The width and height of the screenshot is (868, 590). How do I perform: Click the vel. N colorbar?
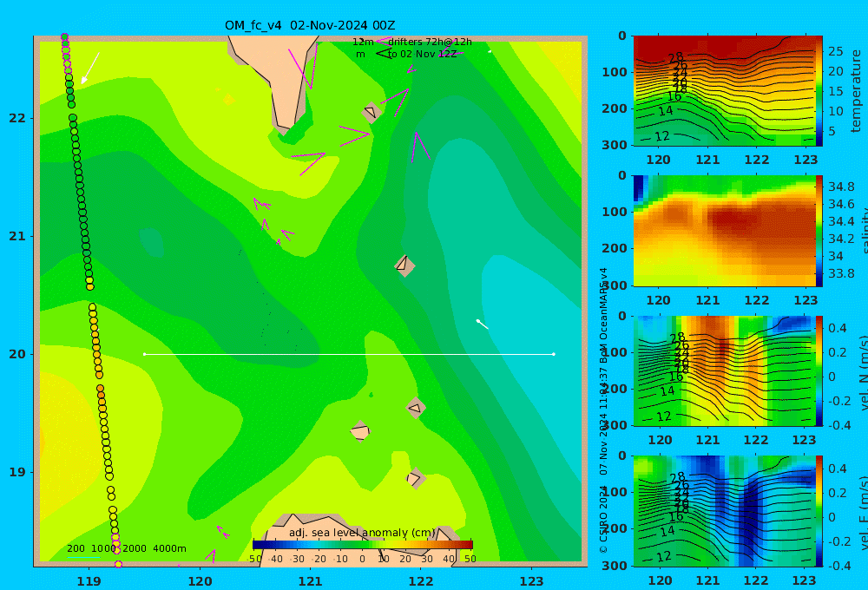pyautogui.click(x=819, y=370)
